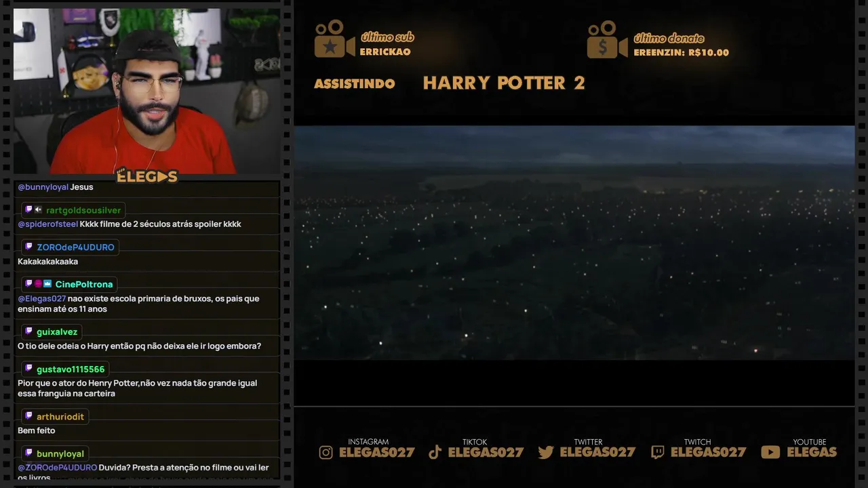
Task: Click the ERRICKAO subscriber name
Action: [x=385, y=52]
